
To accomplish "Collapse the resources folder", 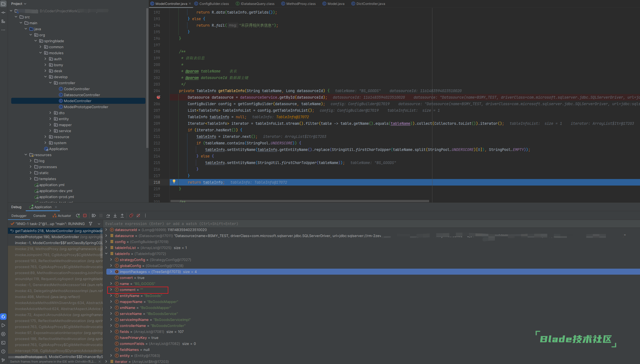I will tap(26, 155).
